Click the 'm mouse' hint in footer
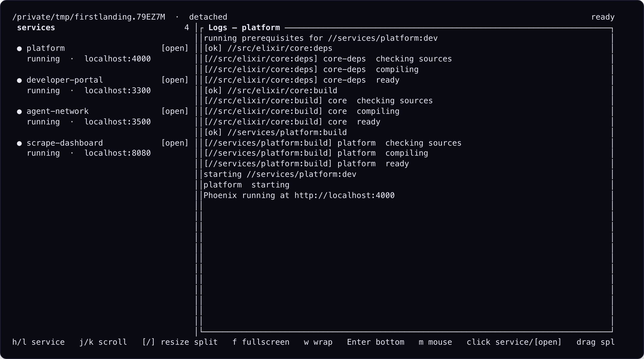This screenshot has width=644, height=359. (435, 342)
